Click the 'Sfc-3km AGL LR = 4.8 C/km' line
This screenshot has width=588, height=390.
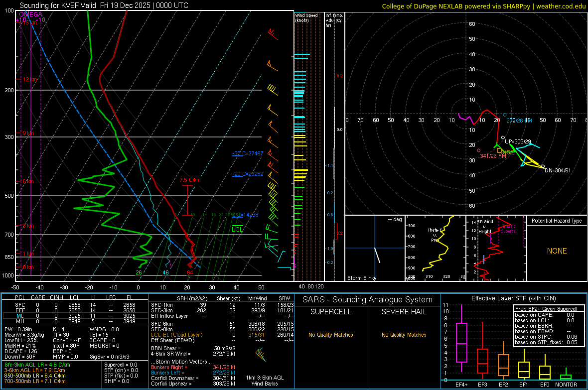click(x=37, y=365)
